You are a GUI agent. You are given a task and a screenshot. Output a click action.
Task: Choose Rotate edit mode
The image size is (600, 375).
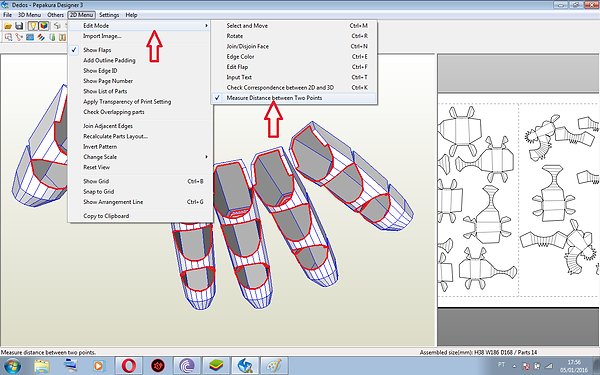tap(294, 36)
